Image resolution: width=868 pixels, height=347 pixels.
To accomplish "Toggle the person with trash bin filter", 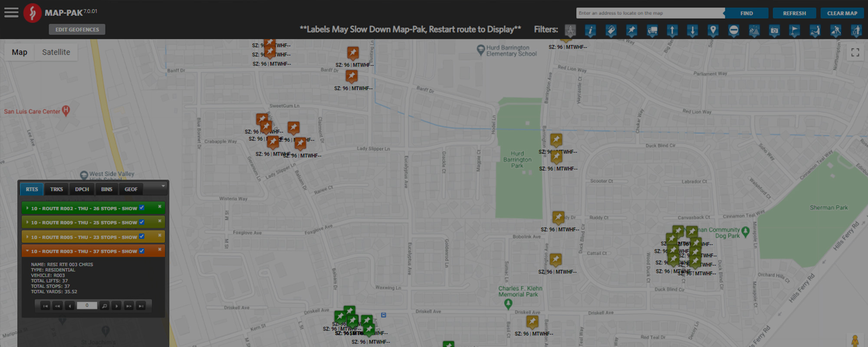I will click(x=856, y=30).
